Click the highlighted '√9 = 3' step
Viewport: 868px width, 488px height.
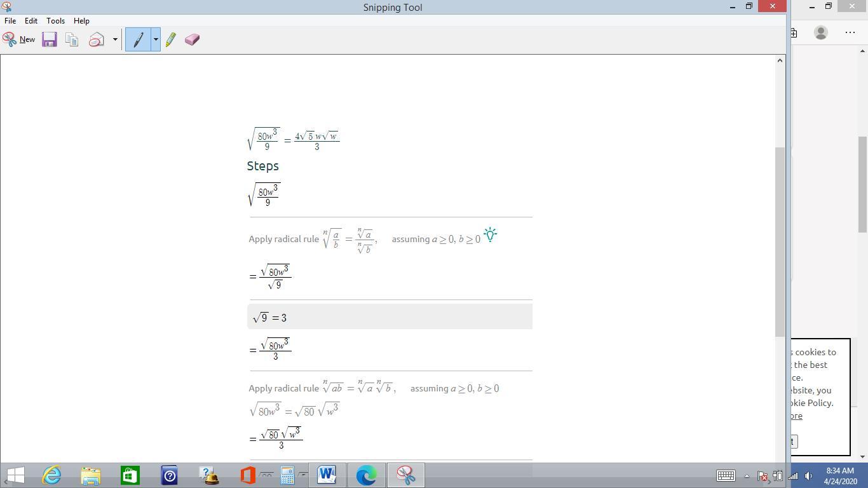point(390,316)
